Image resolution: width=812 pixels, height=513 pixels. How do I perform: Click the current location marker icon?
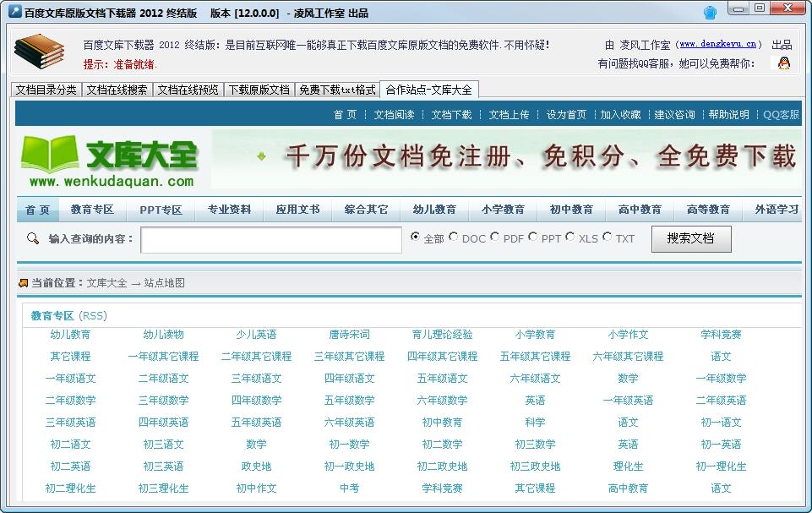(23, 283)
